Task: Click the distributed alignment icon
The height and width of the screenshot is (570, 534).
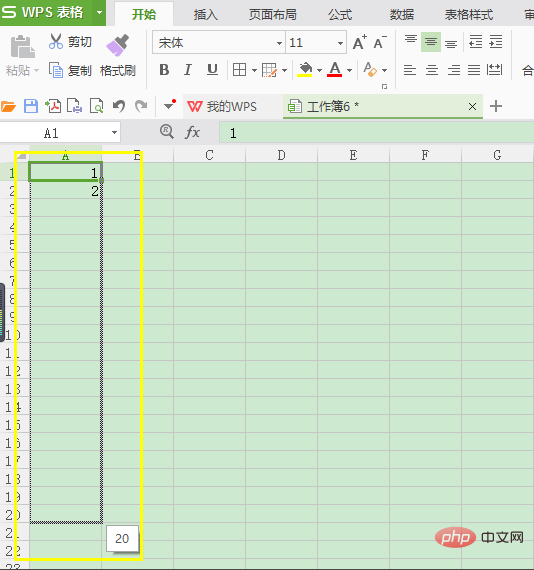Action: (x=495, y=69)
